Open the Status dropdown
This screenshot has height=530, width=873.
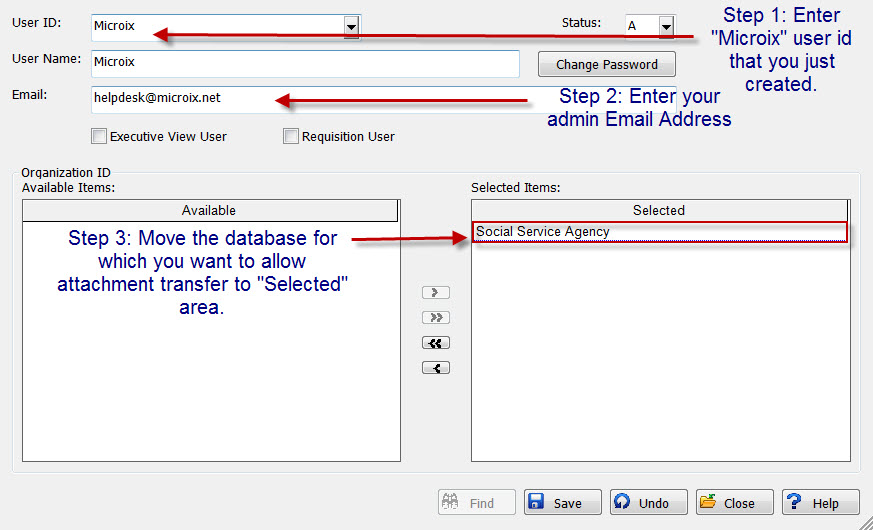point(666,26)
